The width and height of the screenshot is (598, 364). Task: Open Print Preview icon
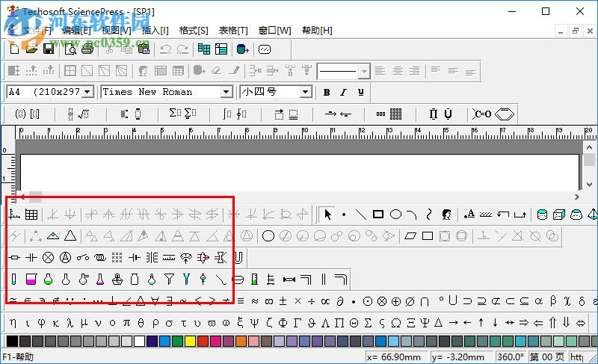[x=70, y=49]
